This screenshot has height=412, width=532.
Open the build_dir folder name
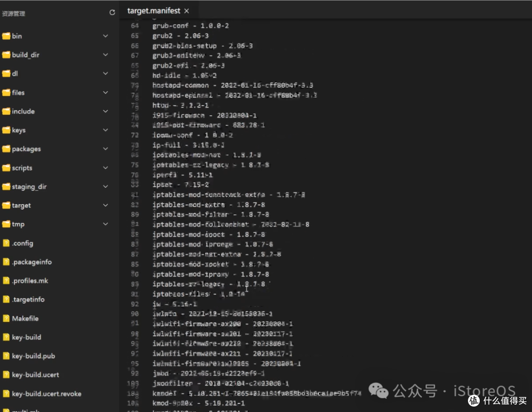point(26,55)
